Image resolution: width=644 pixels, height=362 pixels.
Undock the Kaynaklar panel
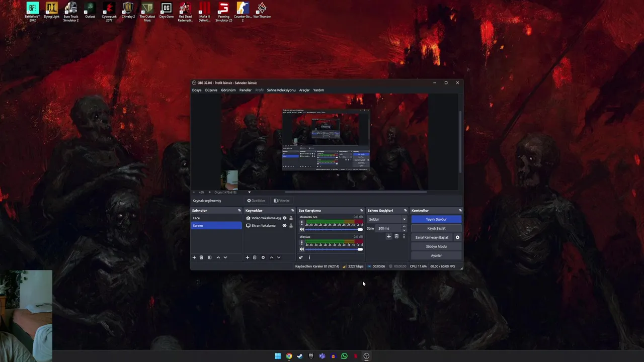[293, 211]
